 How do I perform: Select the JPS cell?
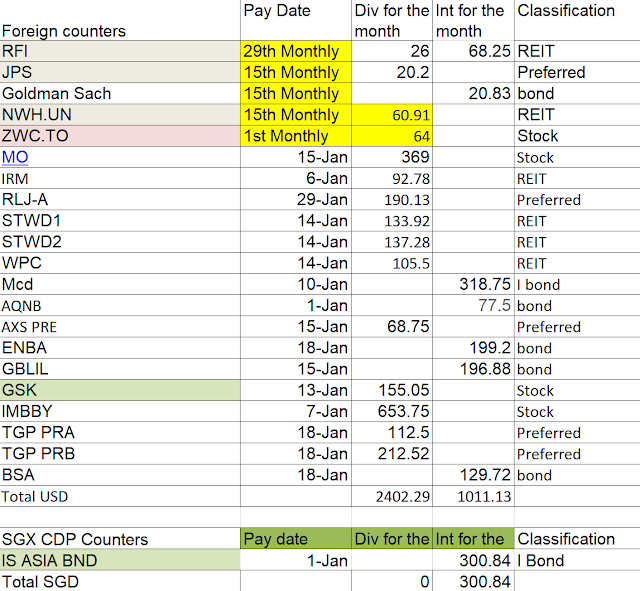(x=120, y=73)
